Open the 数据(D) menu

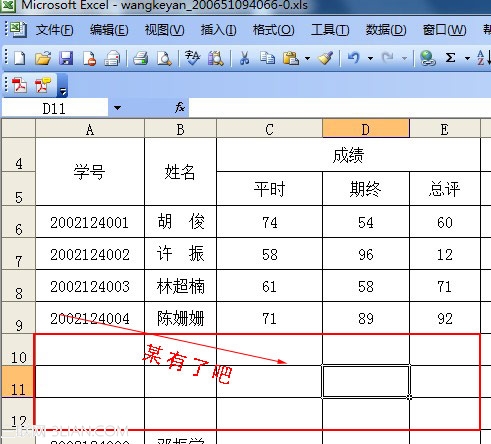(x=386, y=30)
